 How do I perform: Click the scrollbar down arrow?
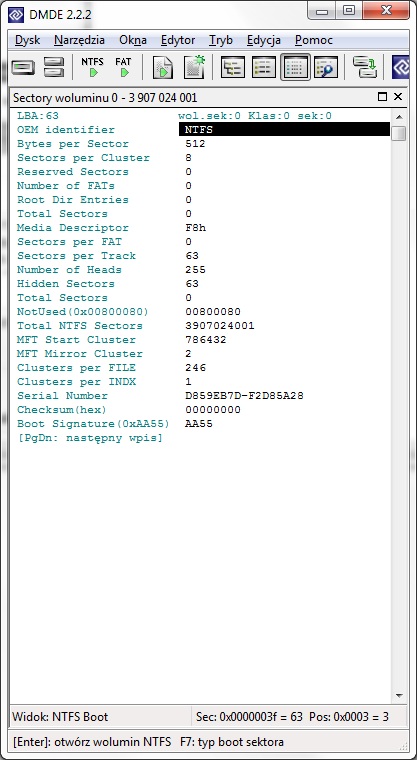point(399,696)
